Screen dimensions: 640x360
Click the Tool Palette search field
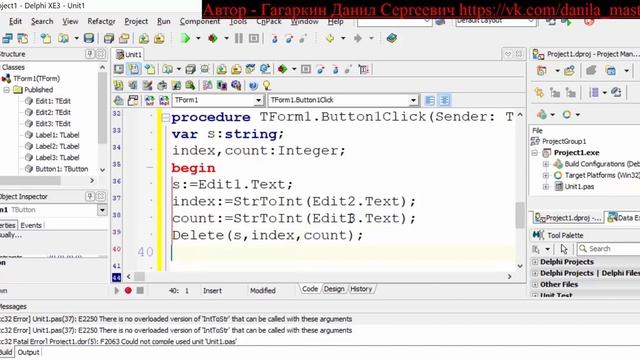[x=608, y=249]
